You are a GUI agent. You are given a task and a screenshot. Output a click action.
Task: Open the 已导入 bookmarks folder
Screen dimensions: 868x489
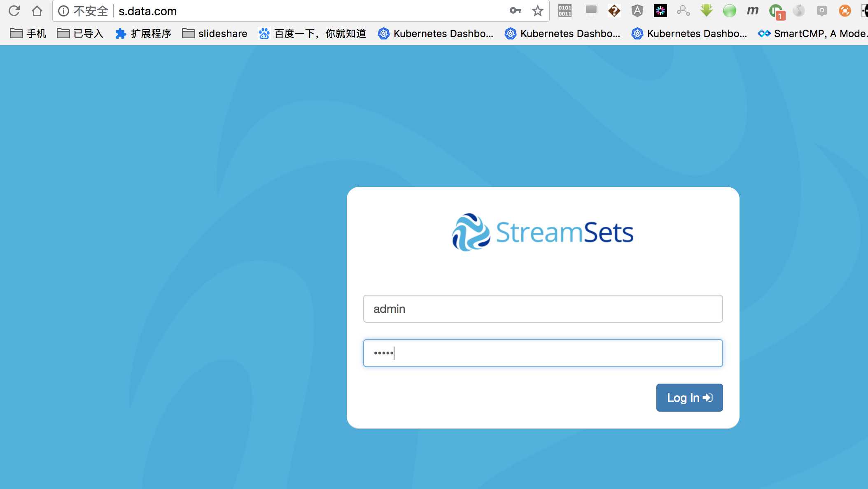[80, 33]
